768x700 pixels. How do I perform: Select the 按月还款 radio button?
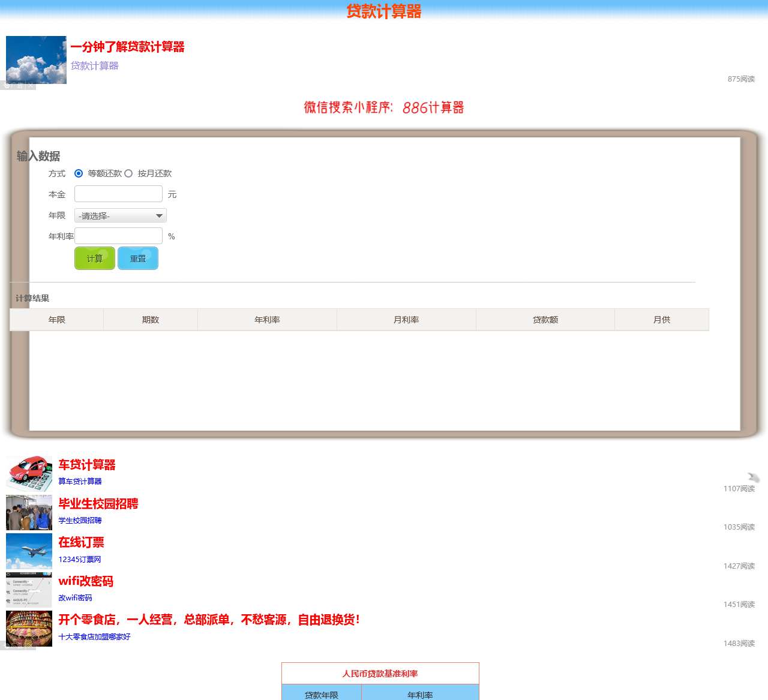[x=128, y=173]
